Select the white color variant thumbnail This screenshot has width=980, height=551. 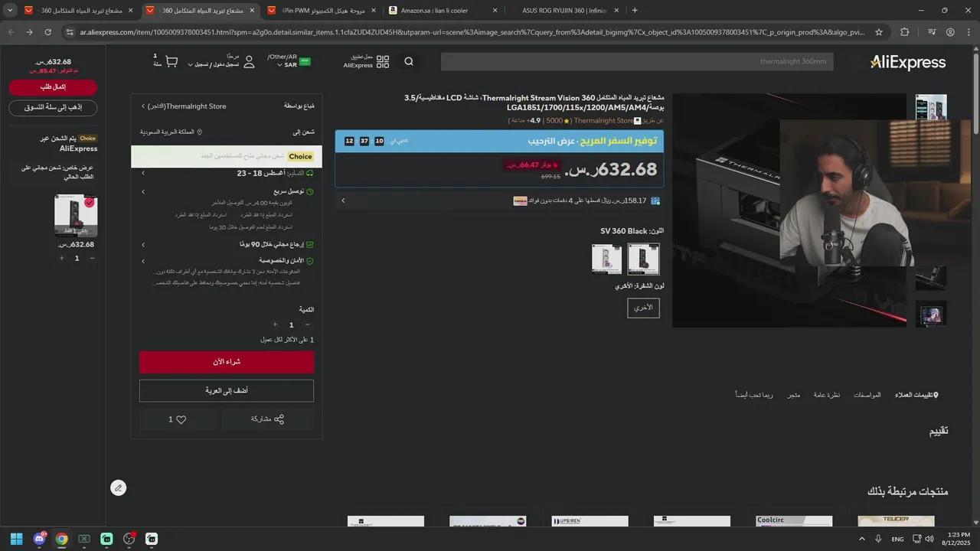point(607,259)
